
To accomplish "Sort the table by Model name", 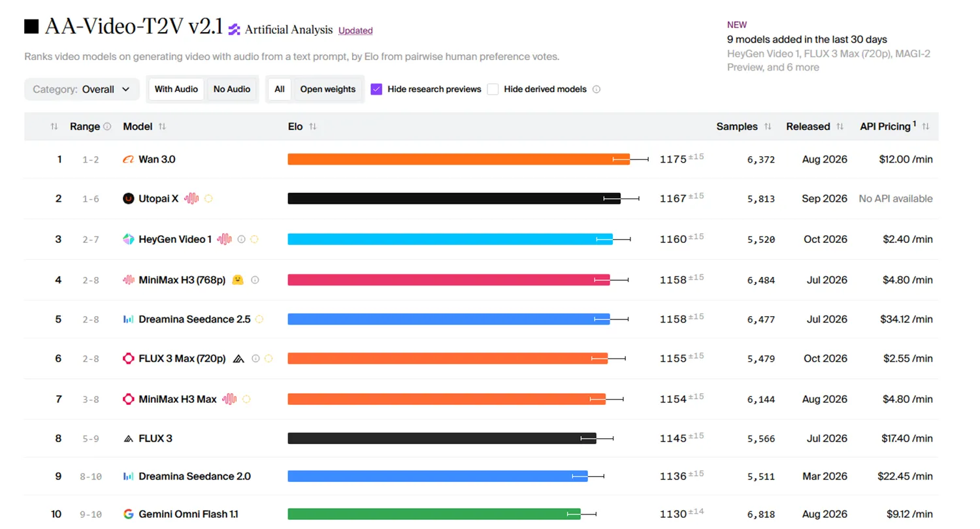I will (162, 127).
